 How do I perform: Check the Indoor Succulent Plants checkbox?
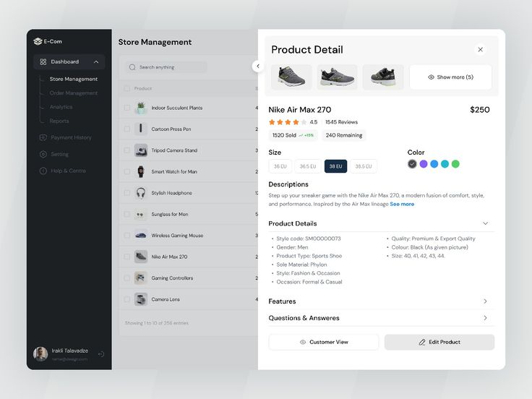[127, 108]
